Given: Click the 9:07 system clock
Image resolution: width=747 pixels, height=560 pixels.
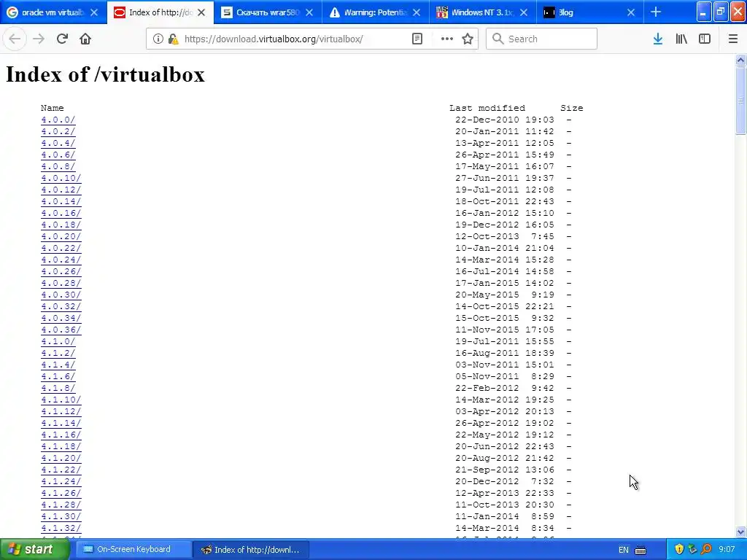Looking at the screenshot, I should click(727, 550).
